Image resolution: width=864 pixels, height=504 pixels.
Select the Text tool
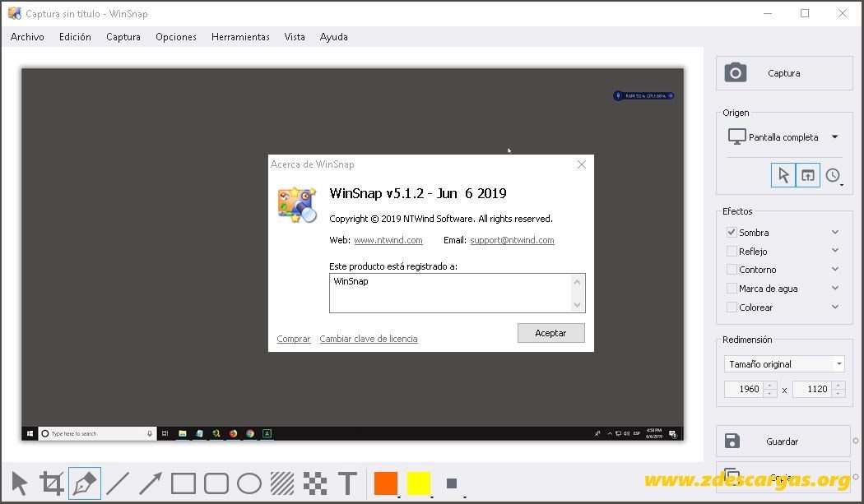coord(348,483)
